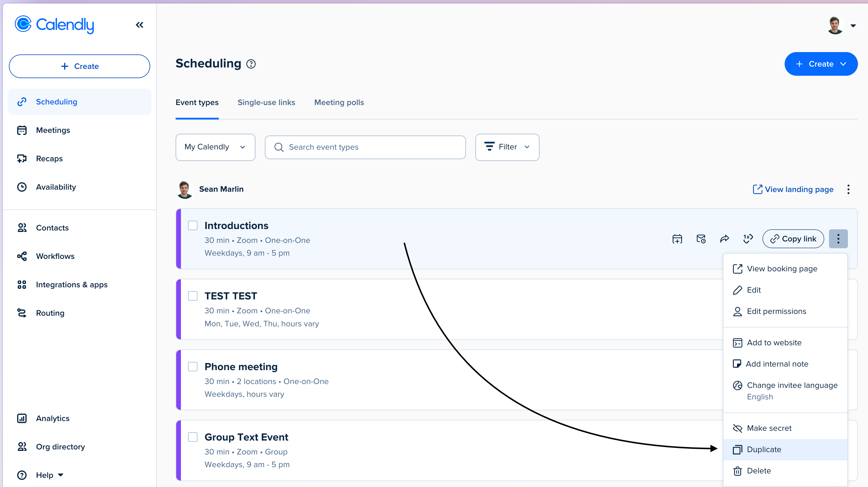Click the share arrow icon for Introductions
The image size is (868, 487).
pyautogui.click(x=724, y=239)
